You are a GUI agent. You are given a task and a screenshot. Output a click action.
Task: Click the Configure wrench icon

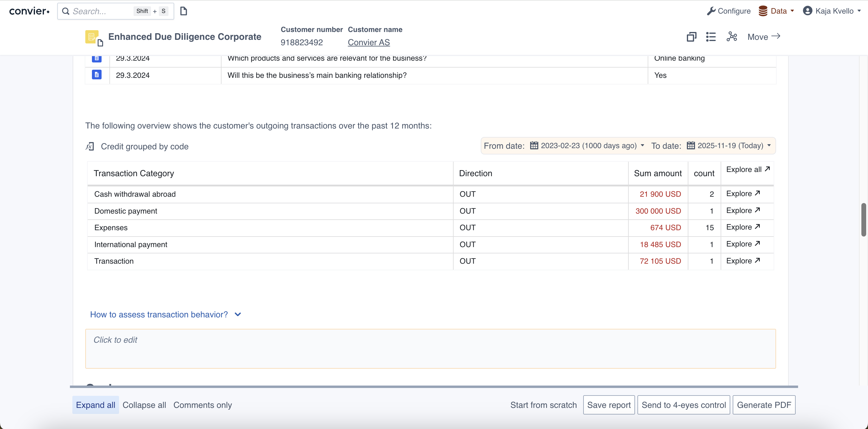(x=711, y=11)
